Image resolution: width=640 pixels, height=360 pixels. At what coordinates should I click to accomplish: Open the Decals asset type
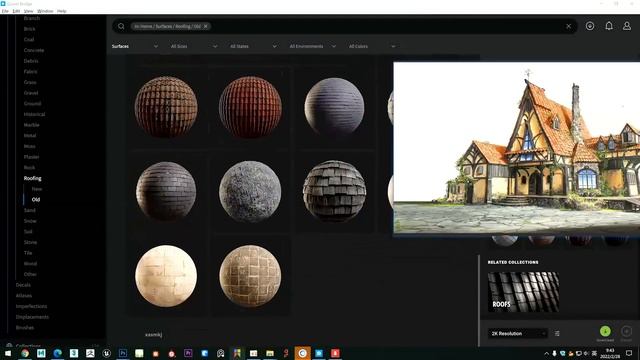pos(23,285)
